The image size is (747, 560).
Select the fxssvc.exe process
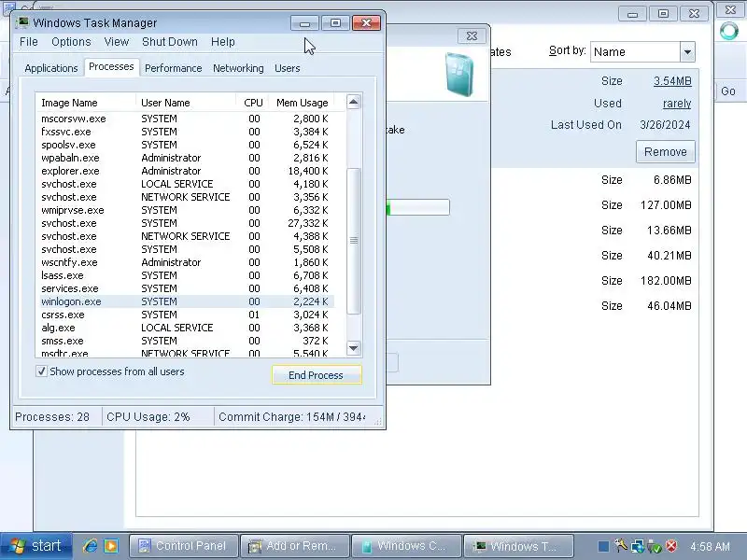pyautogui.click(x=185, y=132)
